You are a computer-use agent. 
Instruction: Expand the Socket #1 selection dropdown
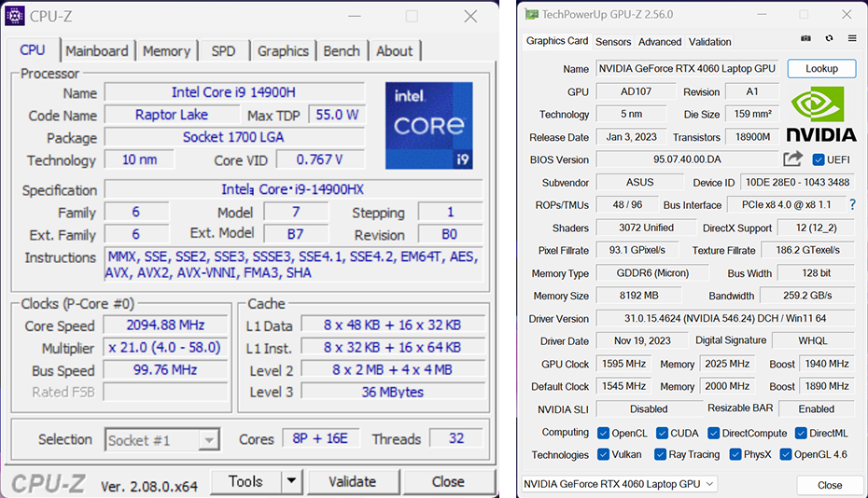click(x=209, y=440)
